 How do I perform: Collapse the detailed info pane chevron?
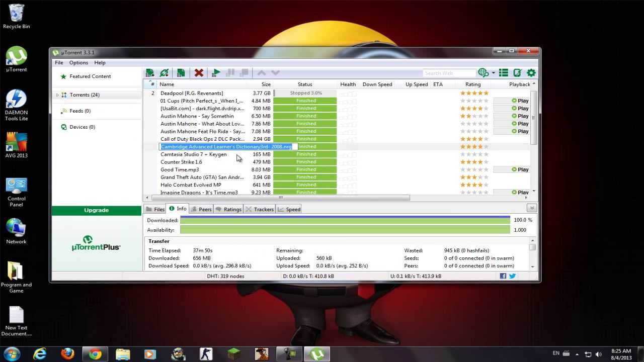[x=532, y=208]
